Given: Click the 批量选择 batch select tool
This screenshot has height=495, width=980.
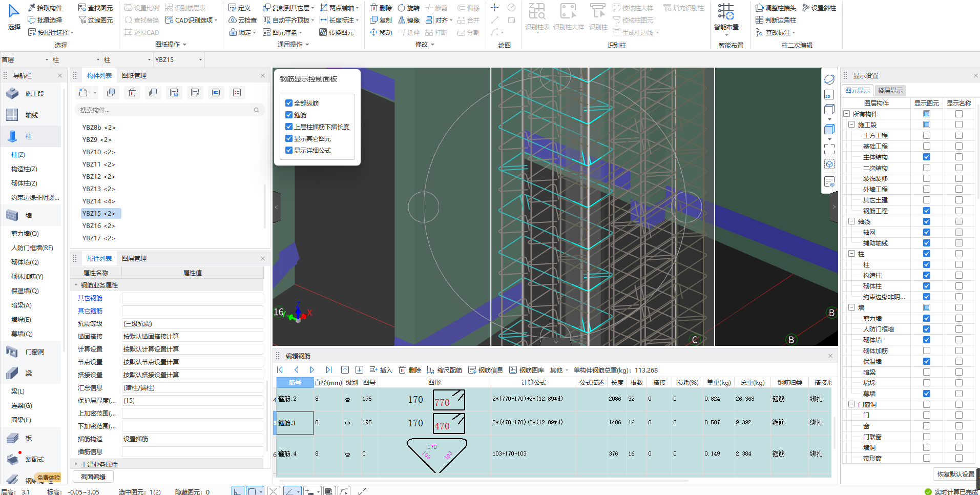Looking at the screenshot, I should 45,20.
